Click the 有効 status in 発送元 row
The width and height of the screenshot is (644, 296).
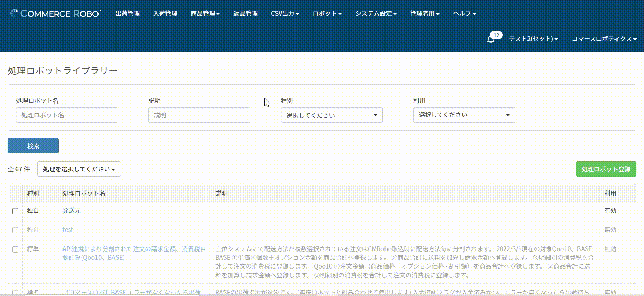point(610,210)
